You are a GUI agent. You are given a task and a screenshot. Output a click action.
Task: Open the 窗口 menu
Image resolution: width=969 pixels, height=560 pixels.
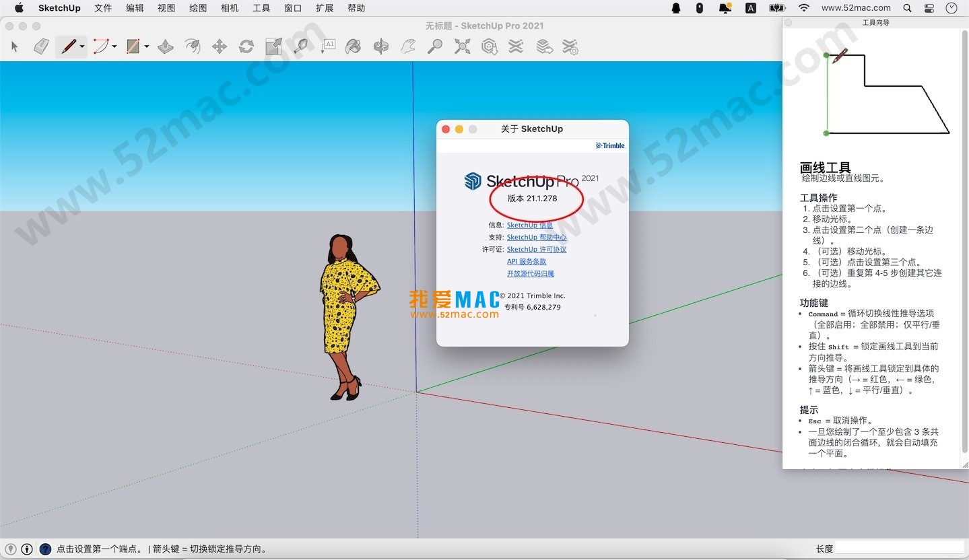point(293,8)
